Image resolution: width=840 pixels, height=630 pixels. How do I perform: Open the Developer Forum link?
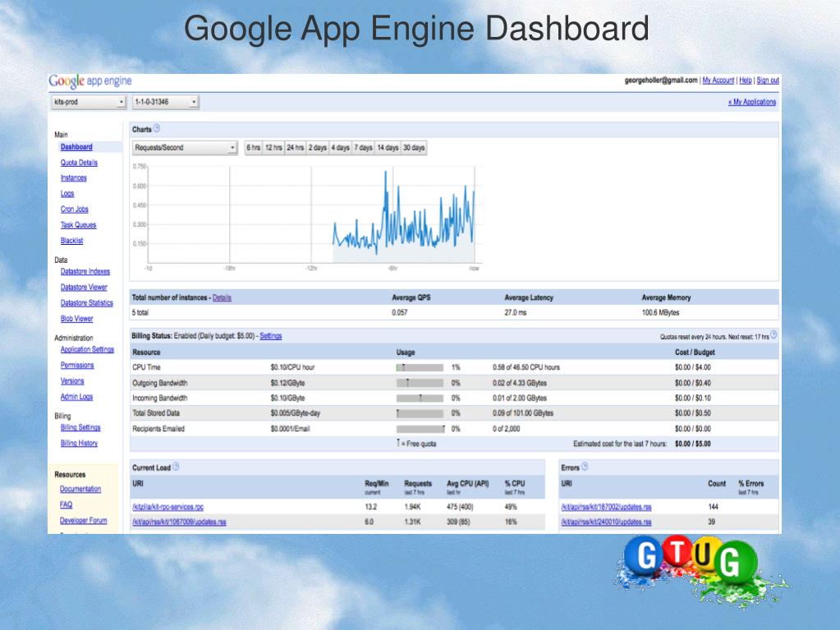[83, 520]
